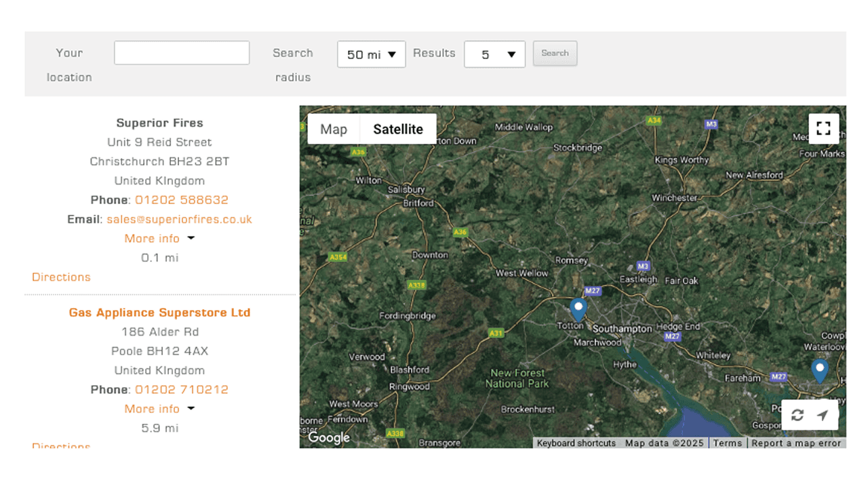Call Superior Fires phone number 01202 588632
Image resolution: width=868 pixels, height=499 pixels.
[182, 200]
